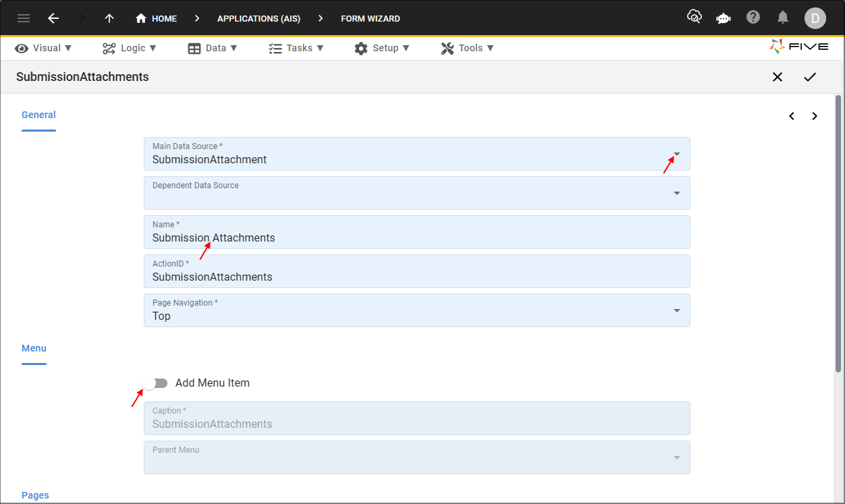Expand the Dependent Data Source dropdown
The height and width of the screenshot is (504, 845).
click(x=675, y=193)
